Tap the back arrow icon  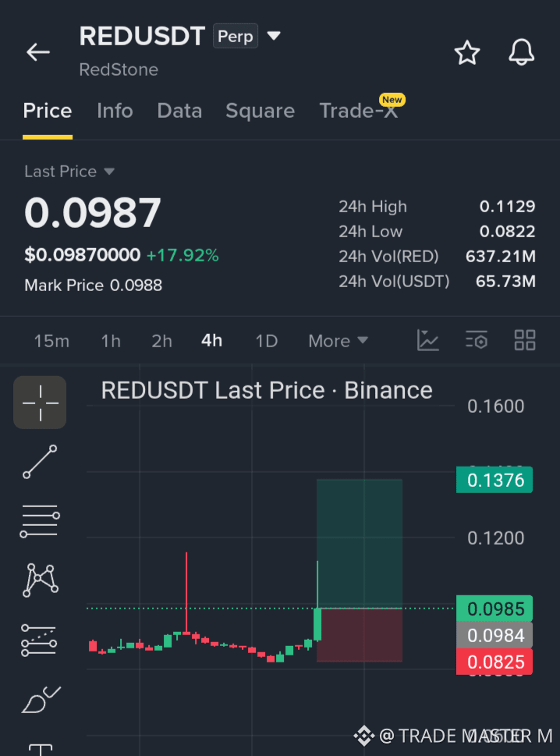(38, 52)
